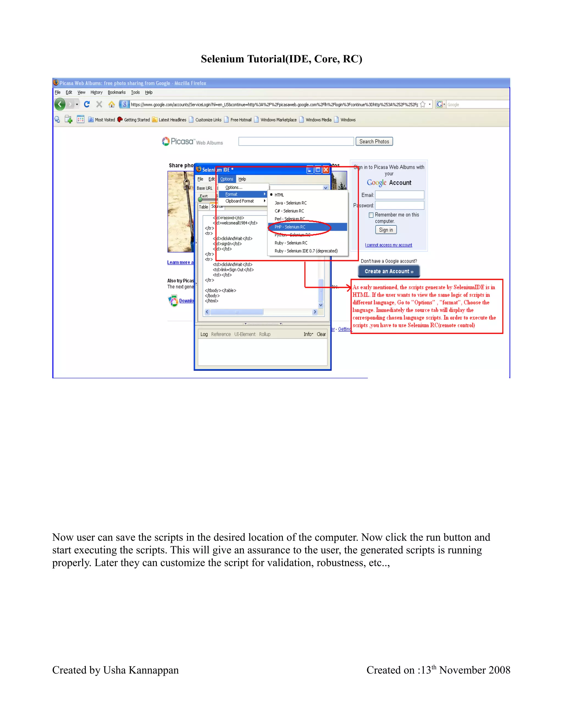Bookmark this page with the star icon
The width and height of the screenshot is (563, 728).
423,104
